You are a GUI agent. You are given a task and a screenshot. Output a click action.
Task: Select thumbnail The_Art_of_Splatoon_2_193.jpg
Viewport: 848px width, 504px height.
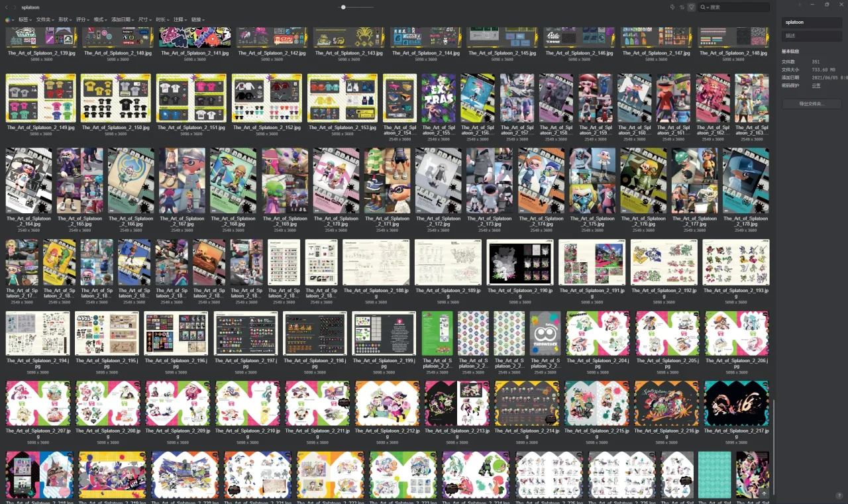[736, 262]
